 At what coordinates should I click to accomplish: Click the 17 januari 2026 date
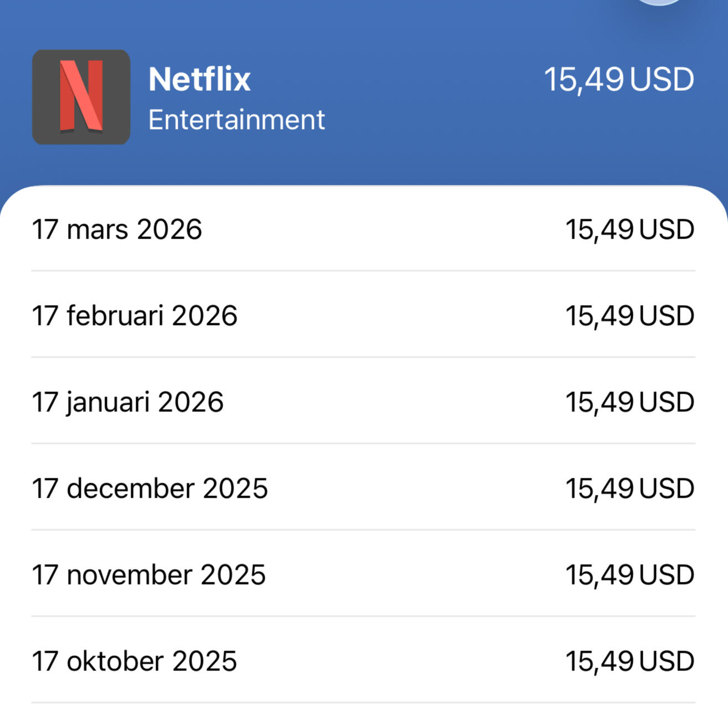(x=127, y=402)
